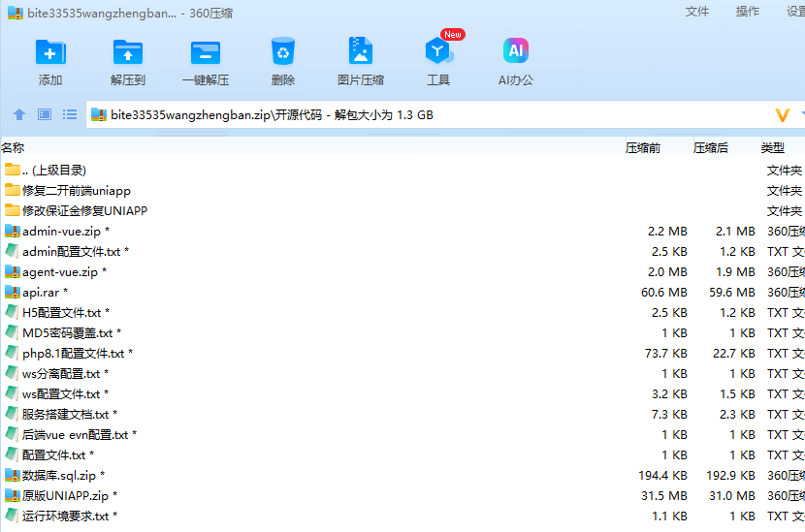Click the 2.1 MB compressed size of admin-vue.zip
The image size is (805, 532).
click(735, 232)
